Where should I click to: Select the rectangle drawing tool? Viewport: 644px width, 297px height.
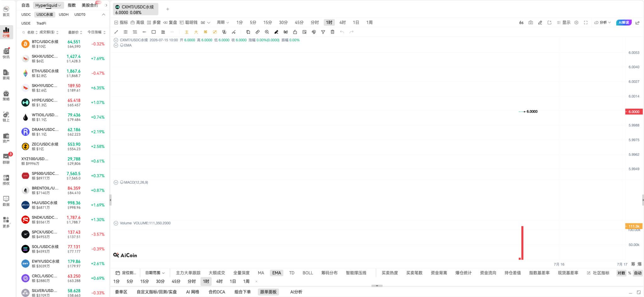click(x=153, y=32)
